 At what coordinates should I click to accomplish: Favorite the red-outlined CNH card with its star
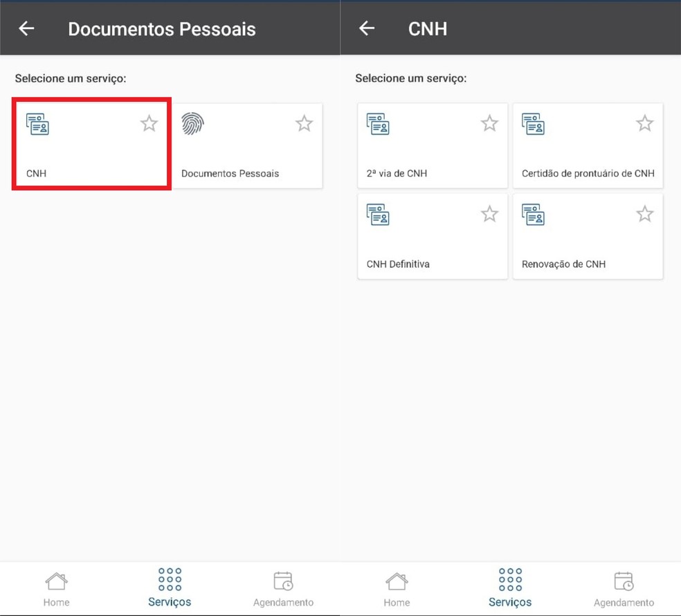[149, 124]
